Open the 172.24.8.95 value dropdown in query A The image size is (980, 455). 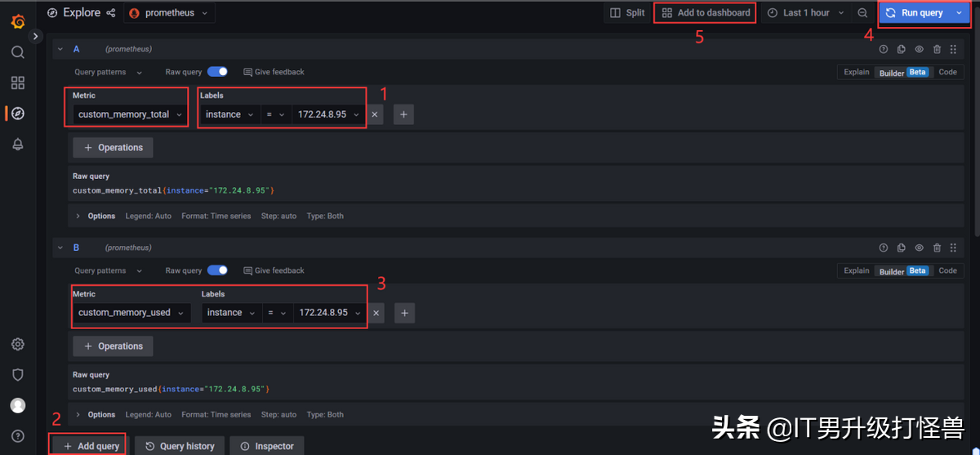coord(328,114)
